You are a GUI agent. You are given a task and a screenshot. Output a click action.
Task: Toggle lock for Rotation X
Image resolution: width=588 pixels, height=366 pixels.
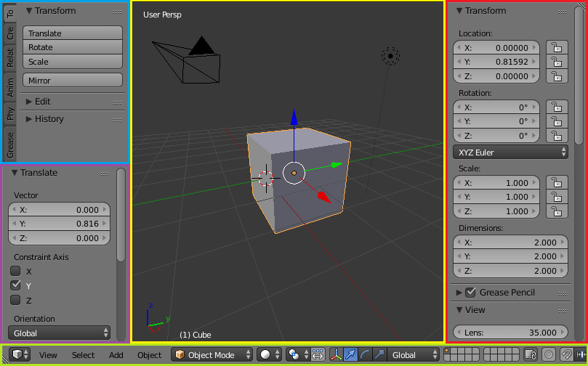tap(557, 107)
